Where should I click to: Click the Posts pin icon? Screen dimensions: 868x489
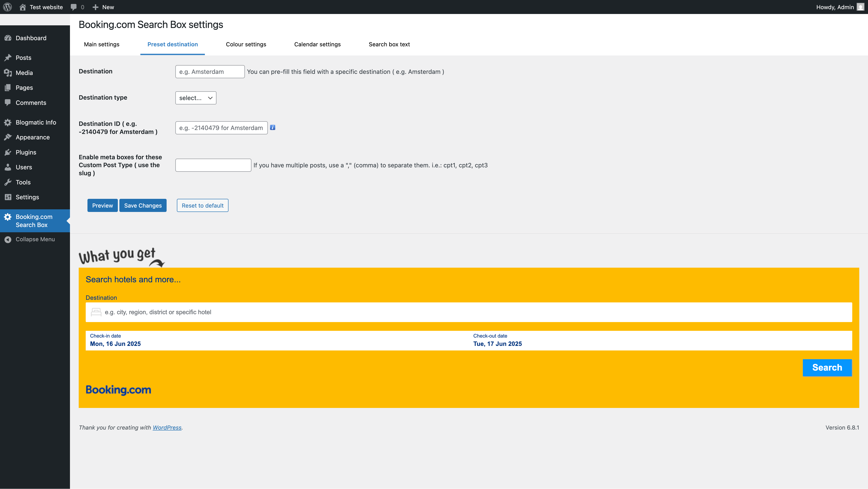tap(8, 58)
